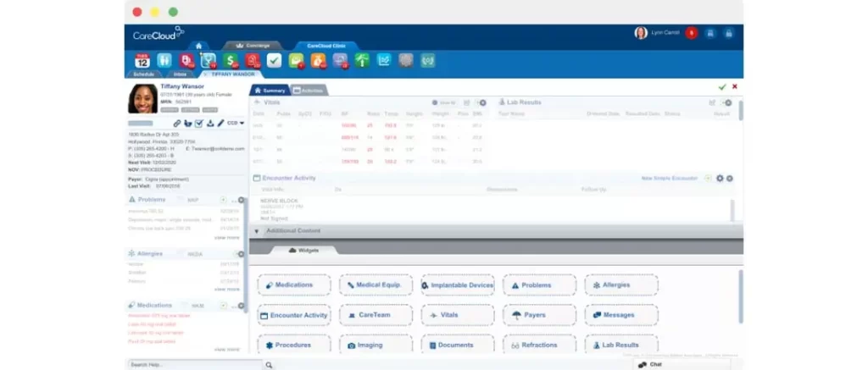The height and width of the screenshot is (370, 868).
Task: Open the orange money bag icon
Action: 319,60
